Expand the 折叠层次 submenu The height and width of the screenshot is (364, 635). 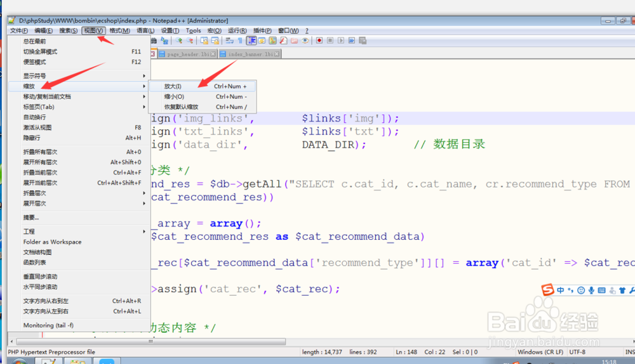(x=79, y=193)
